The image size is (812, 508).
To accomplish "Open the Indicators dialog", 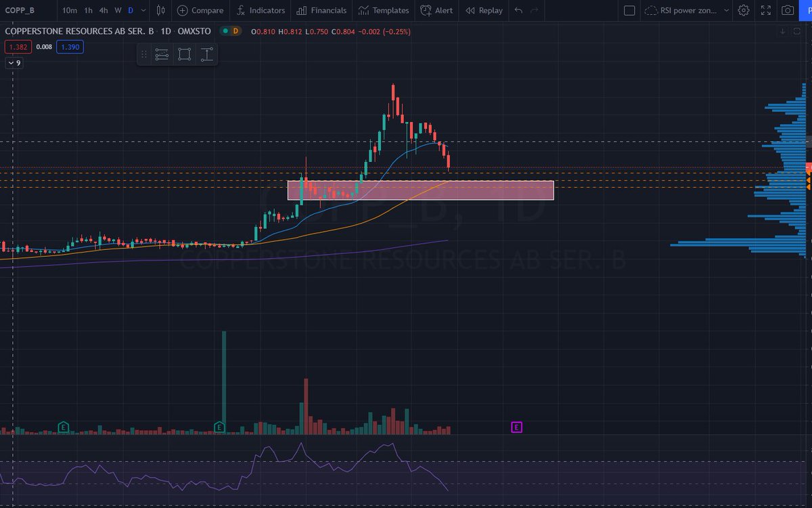I will click(x=261, y=10).
